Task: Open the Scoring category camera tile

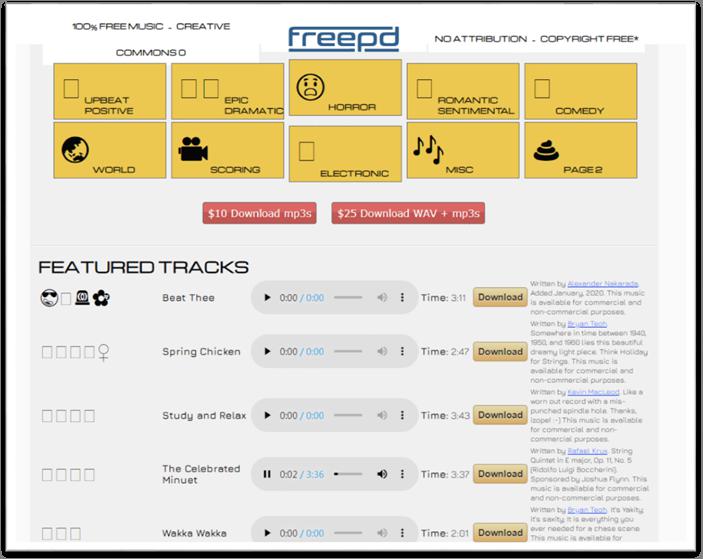Action: [228, 150]
